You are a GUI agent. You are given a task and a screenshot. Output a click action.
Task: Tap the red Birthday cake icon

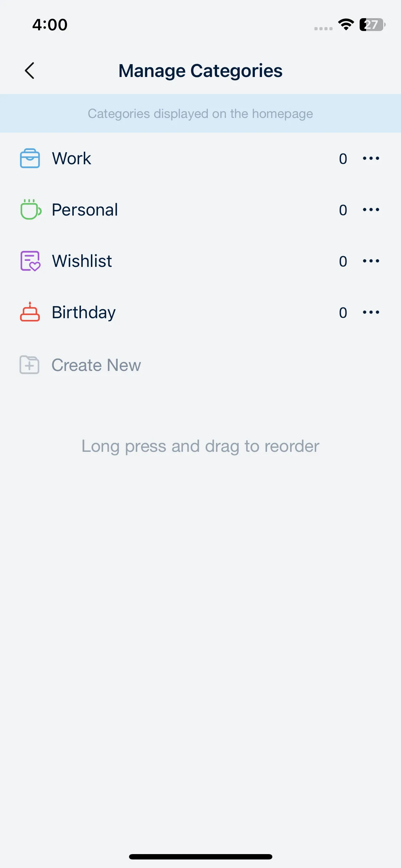point(30,312)
